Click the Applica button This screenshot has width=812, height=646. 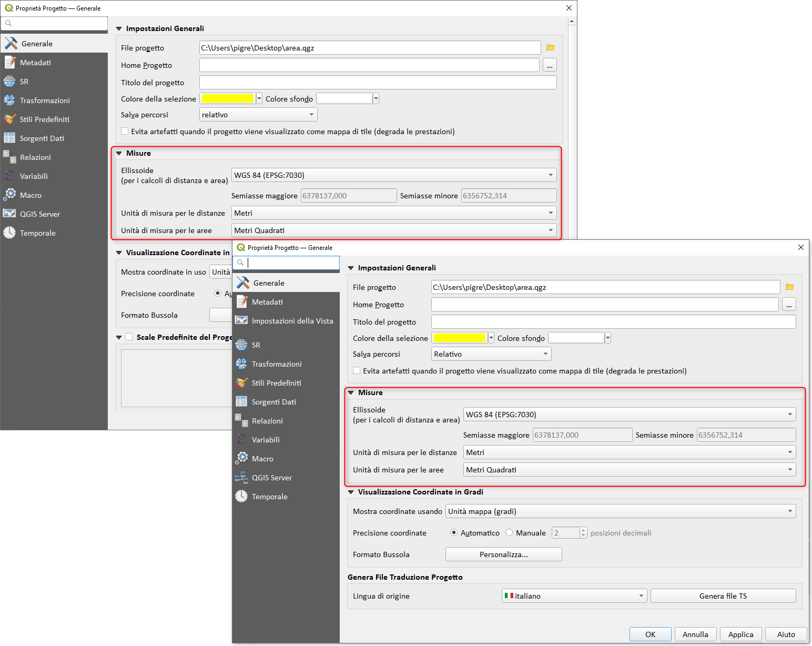coord(740,634)
